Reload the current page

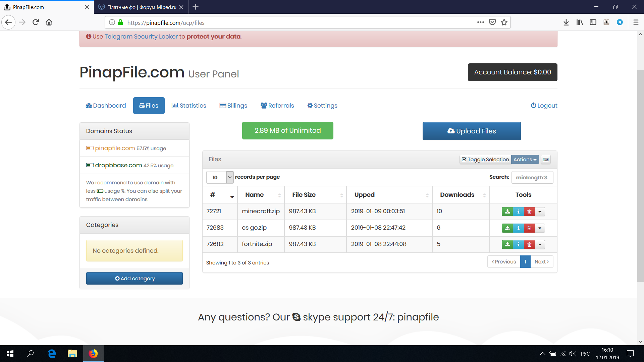pyautogui.click(x=36, y=22)
